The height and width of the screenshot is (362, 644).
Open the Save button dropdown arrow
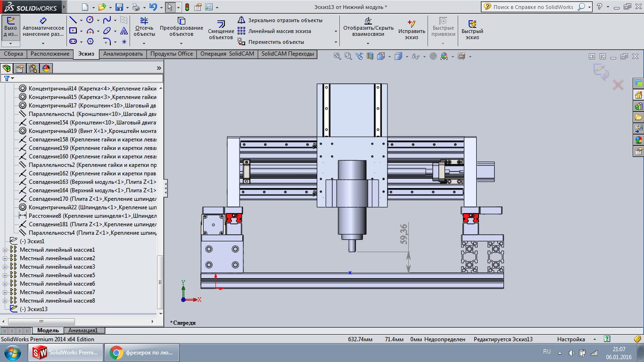click(x=127, y=7)
